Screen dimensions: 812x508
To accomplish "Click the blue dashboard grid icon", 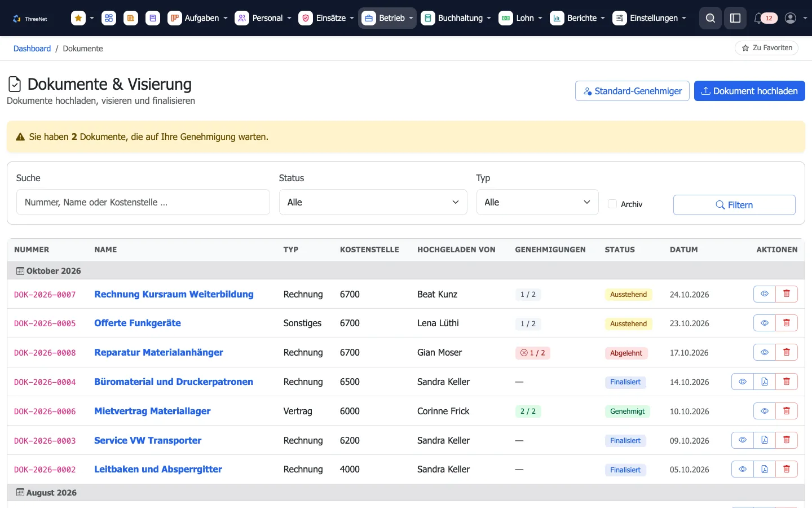I will point(109,18).
